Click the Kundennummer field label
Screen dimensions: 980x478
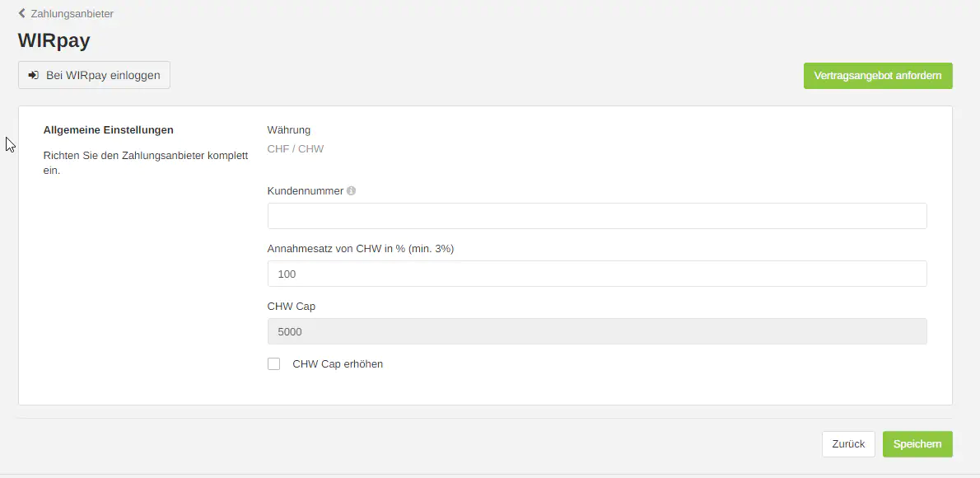(x=306, y=190)
